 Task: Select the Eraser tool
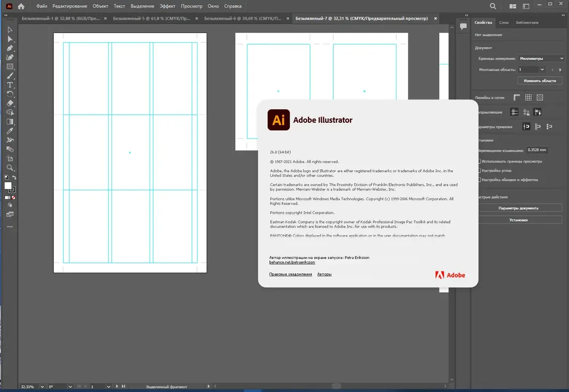pos(10,103)
